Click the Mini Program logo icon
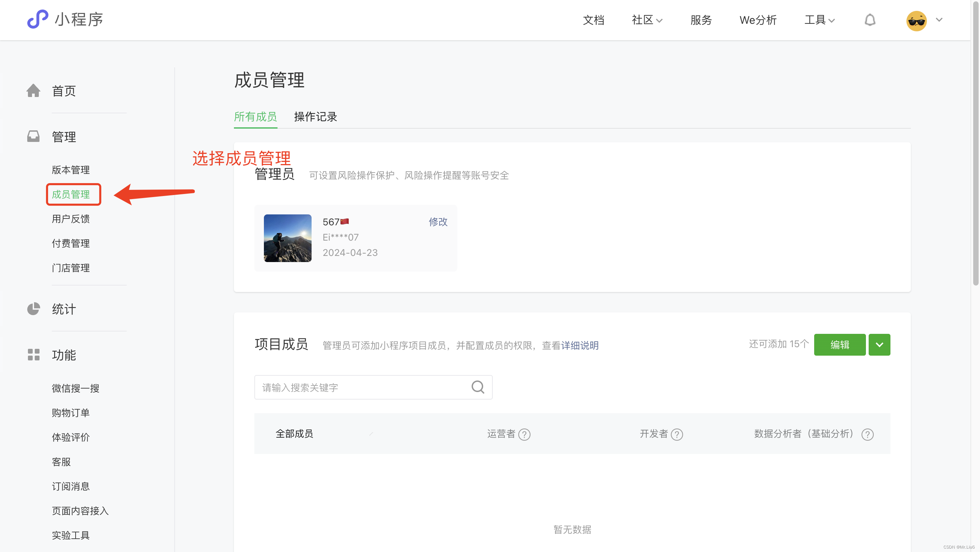The height and width of the screenshot is (552, 980). coord(37,19)
